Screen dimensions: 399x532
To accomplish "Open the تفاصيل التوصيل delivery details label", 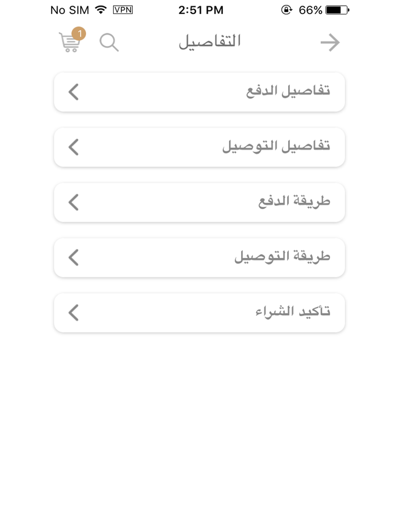I will [276, 146].
